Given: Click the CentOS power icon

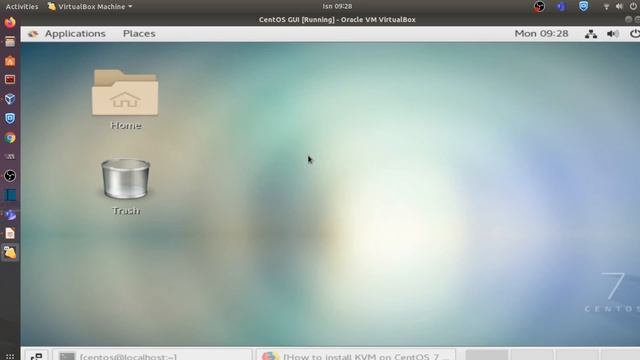Looking at the screenshot, I should click(x=635, y=34).
